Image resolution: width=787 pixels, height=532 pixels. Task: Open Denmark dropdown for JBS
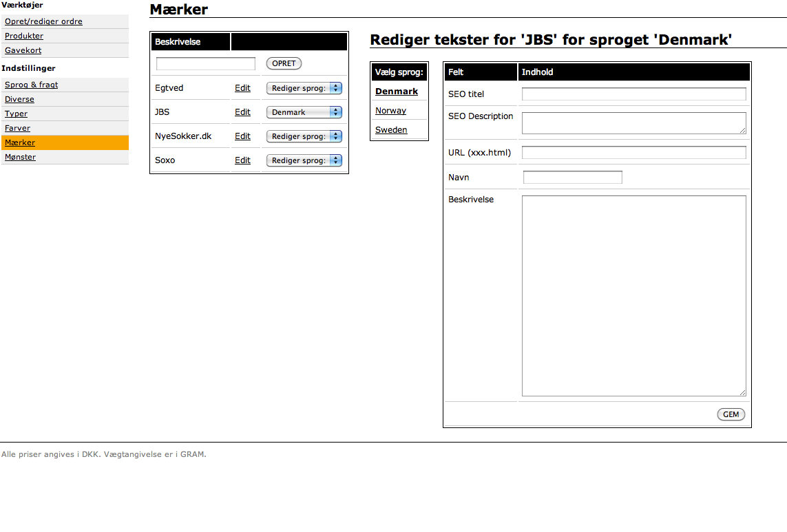click(304, 112)
